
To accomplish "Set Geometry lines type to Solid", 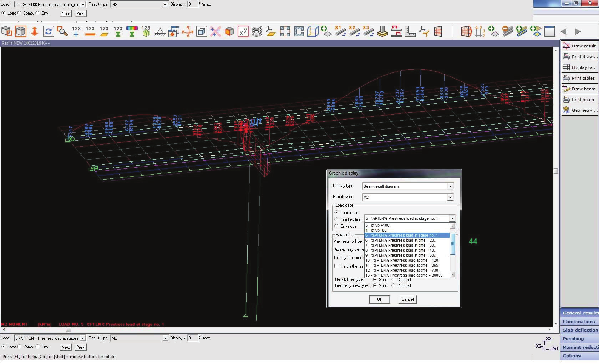I will coord(375,285).
